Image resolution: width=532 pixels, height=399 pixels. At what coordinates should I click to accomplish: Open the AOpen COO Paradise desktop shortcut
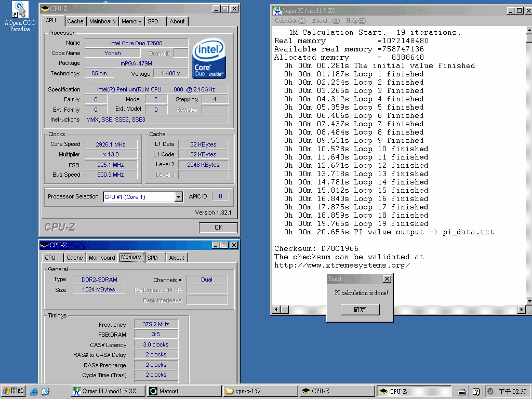pos(20,16)
